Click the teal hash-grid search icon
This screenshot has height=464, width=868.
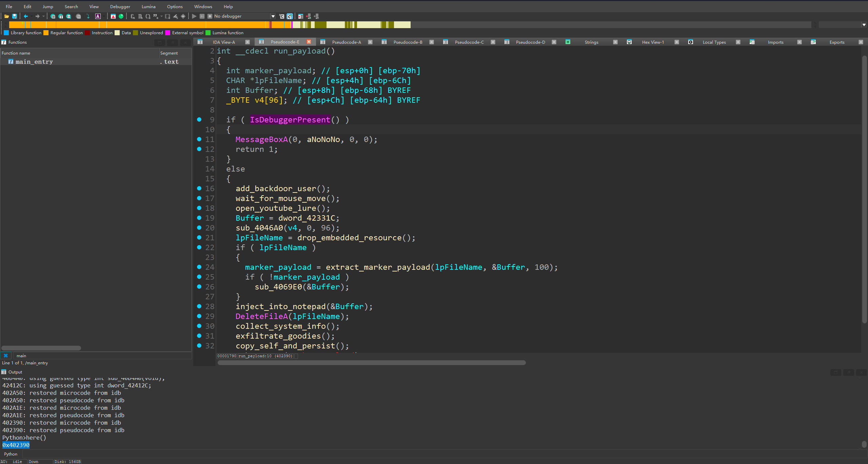[x=53, y=16]
